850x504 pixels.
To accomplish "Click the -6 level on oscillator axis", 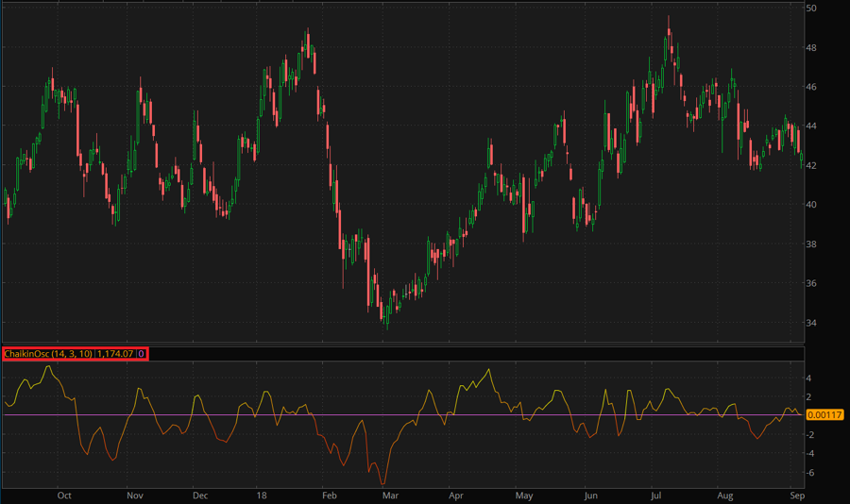I will 812,474.
